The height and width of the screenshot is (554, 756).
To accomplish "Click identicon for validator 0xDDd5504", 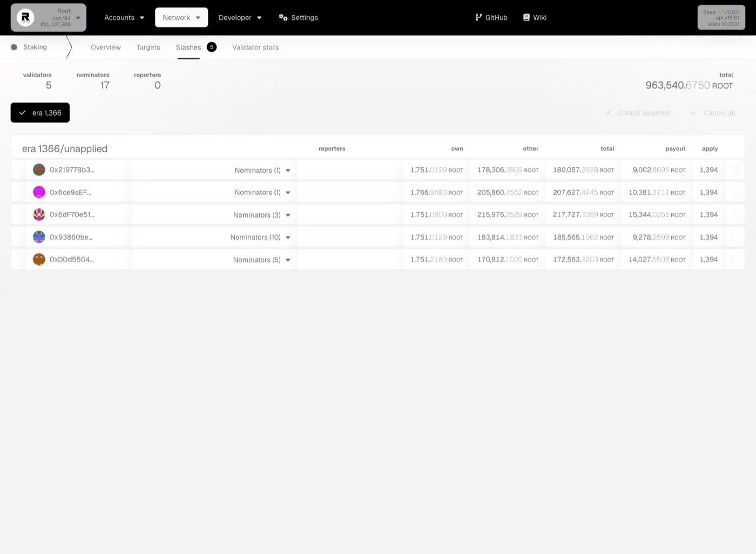I will click(39, 259).
